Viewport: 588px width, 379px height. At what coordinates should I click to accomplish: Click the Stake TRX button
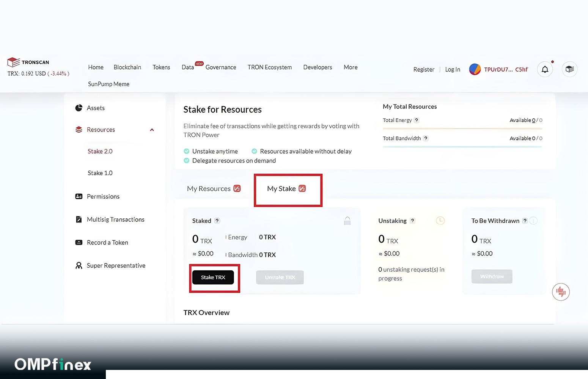tap(213, 277)
